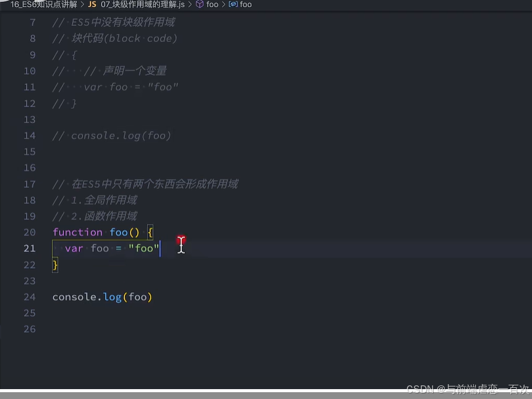Click the JS language icon in the breadcrumb
Screen dimensions: 532x399
(92, 4)
